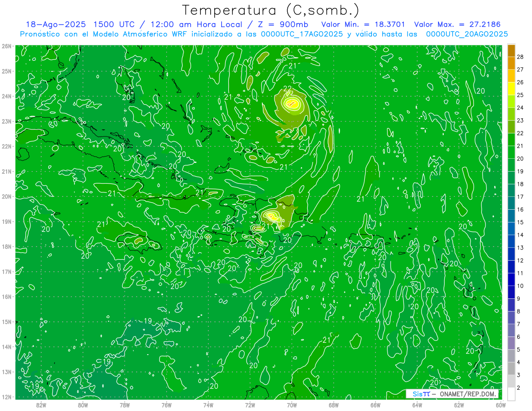
Task: Click the "12N" latitude label
Action: coord(7,397)
